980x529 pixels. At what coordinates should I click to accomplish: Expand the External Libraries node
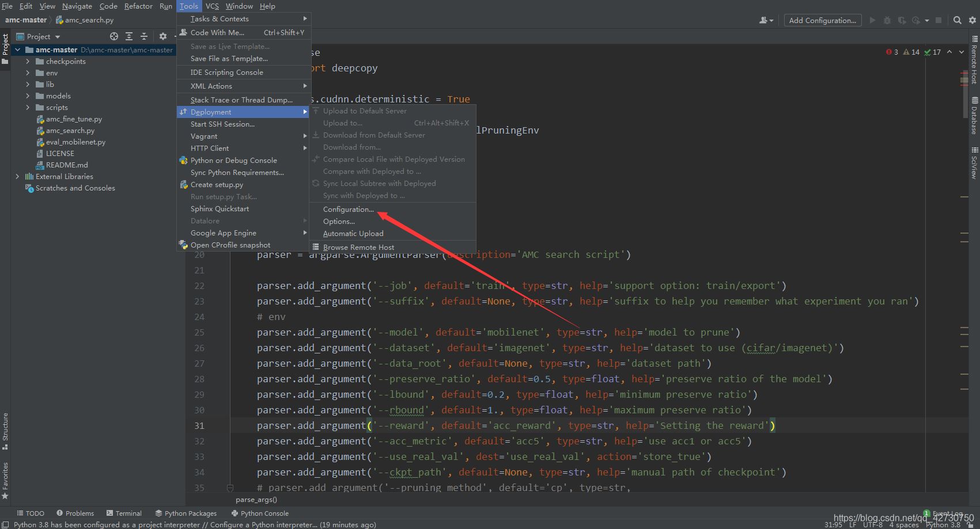click(17, 177)
